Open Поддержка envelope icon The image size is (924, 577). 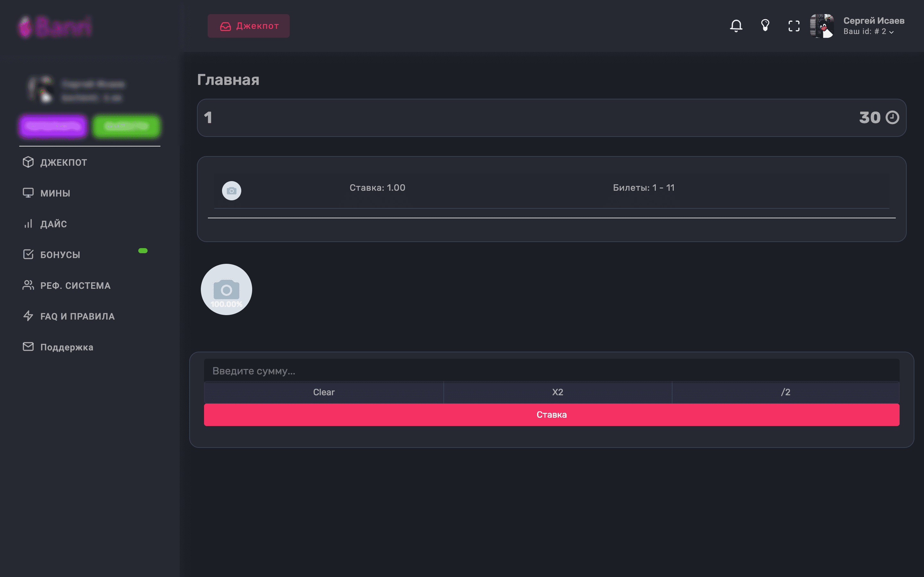(28, 347)
